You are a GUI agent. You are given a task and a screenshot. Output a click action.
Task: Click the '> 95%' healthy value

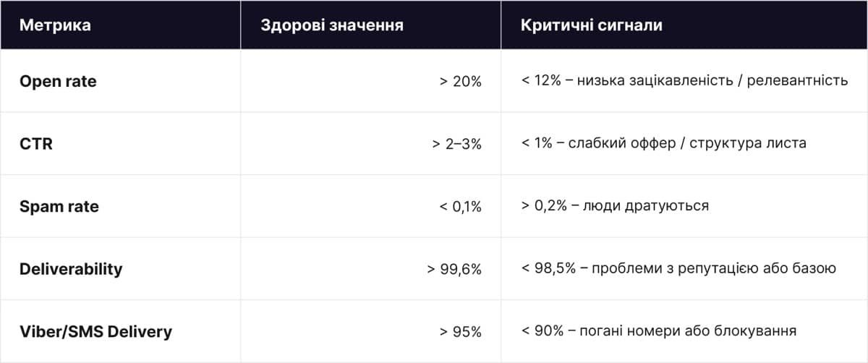click(x=460, y=332)
